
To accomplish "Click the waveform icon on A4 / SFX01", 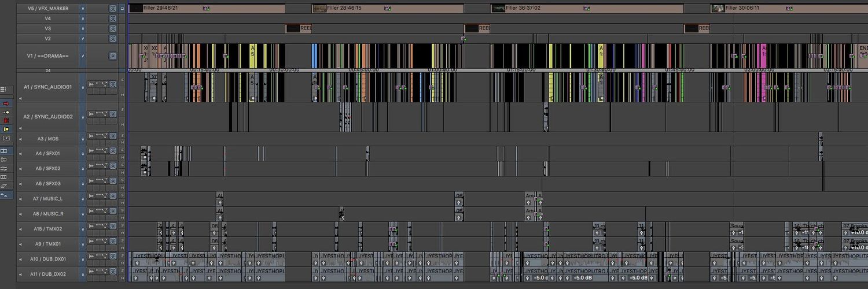I will click(91, 151).
